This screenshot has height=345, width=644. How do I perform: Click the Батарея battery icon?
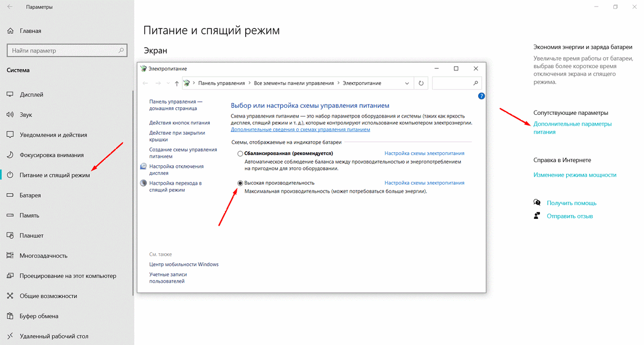point(10,195)
